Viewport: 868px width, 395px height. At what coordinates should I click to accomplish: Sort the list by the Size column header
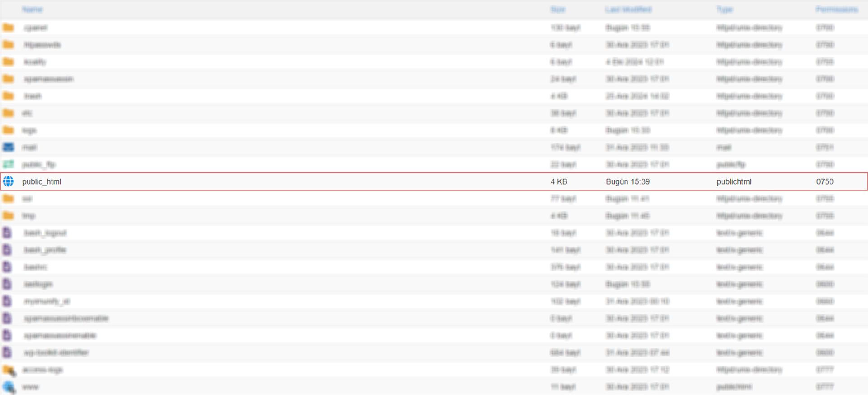click(x=558, y=10)
